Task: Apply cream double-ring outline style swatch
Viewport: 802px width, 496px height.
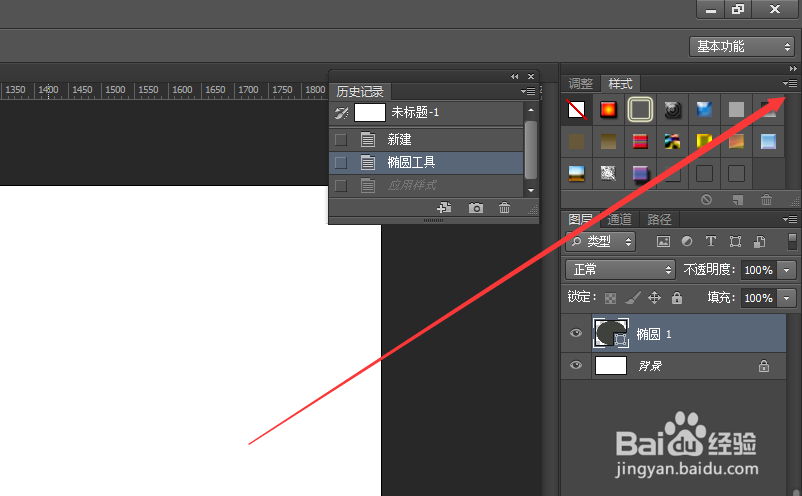Action: pos(640,109)
